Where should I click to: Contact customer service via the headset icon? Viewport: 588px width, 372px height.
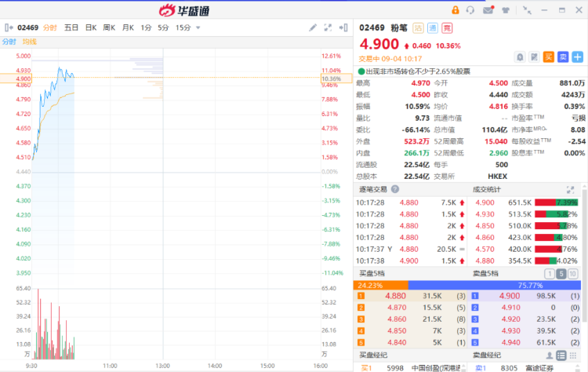[x=470, y=10]
